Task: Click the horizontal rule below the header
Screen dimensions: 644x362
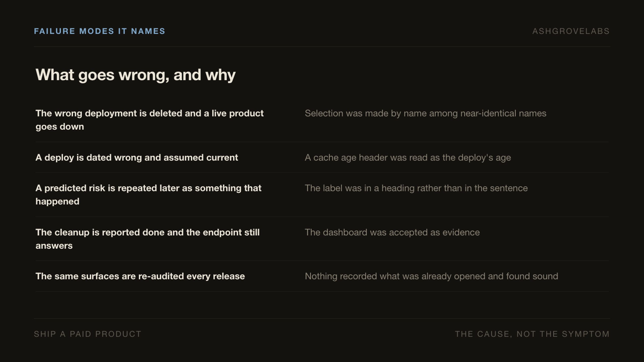Action: point(322,47)
